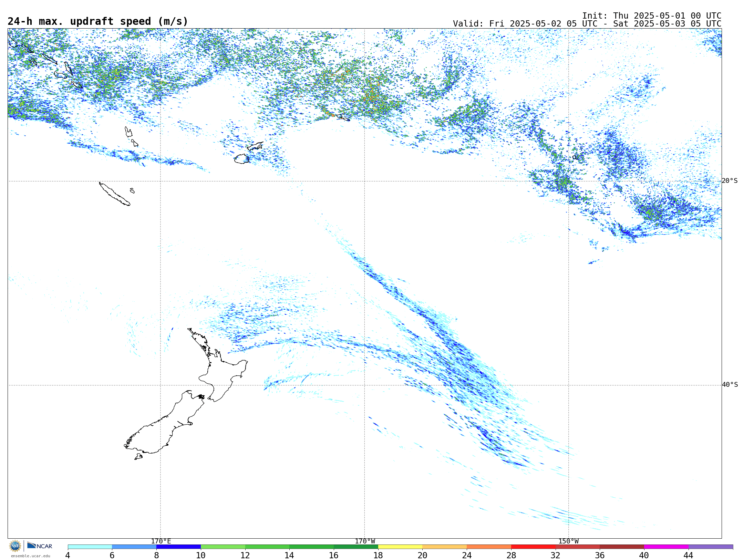Pick the dark blue 8–10 colorbar swatch

coord(178,547)
